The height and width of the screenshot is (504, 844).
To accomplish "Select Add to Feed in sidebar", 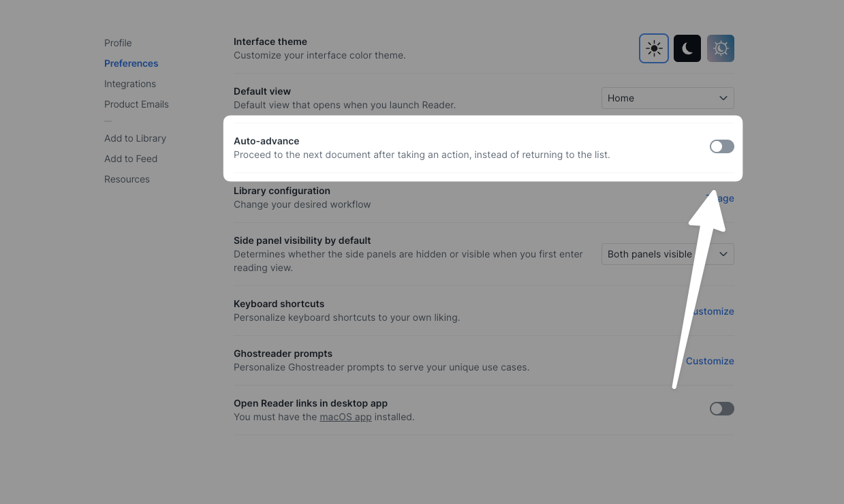I will pyautogui.click(x=131, y=159).
